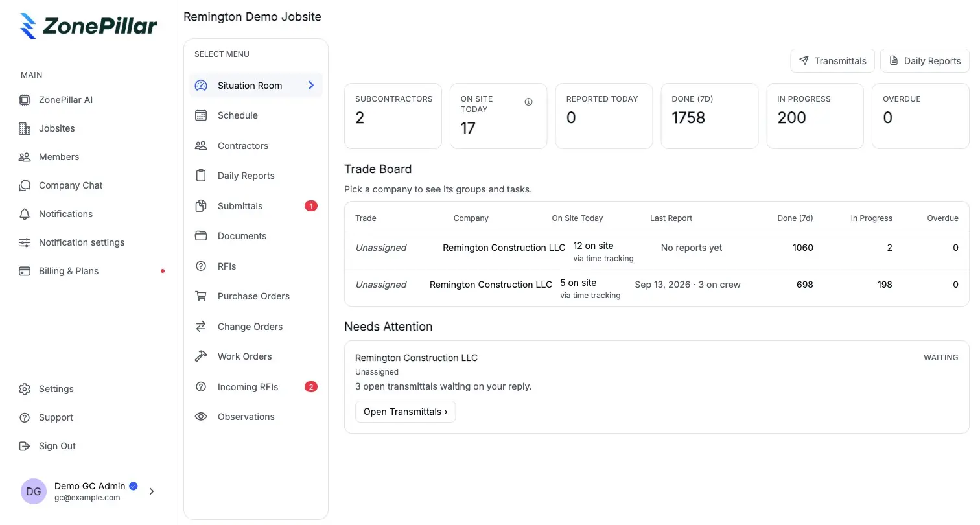Click the Company Chat bubble icon

pyautogui.click(x=25, y=185)
